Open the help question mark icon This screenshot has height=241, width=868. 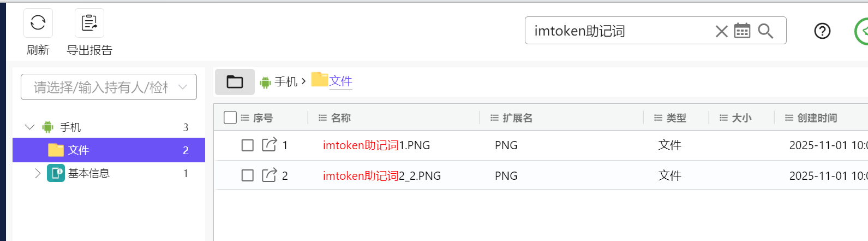pyautogui.click(x=822, y=31)
